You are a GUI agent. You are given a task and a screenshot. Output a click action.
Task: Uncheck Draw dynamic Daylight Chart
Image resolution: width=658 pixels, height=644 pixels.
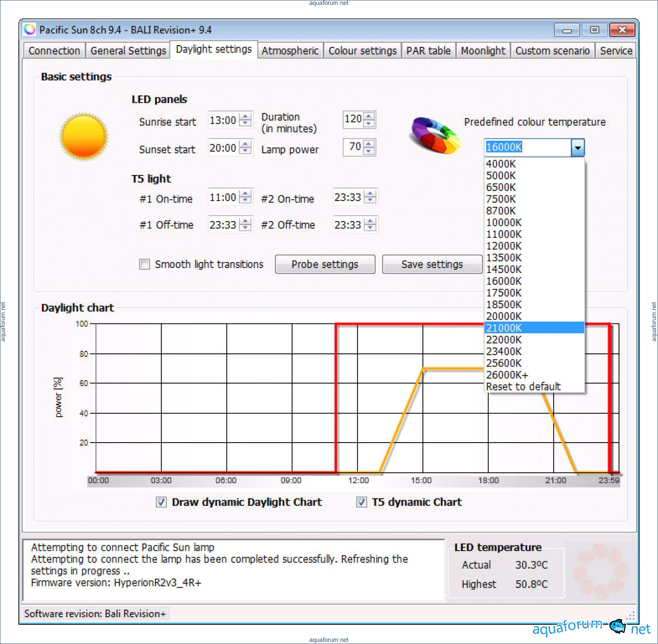click(x=161, y=502)
